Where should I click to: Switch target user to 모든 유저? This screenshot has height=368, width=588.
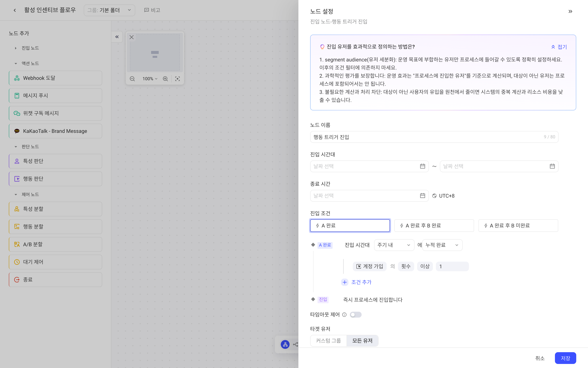pos(362,341)
